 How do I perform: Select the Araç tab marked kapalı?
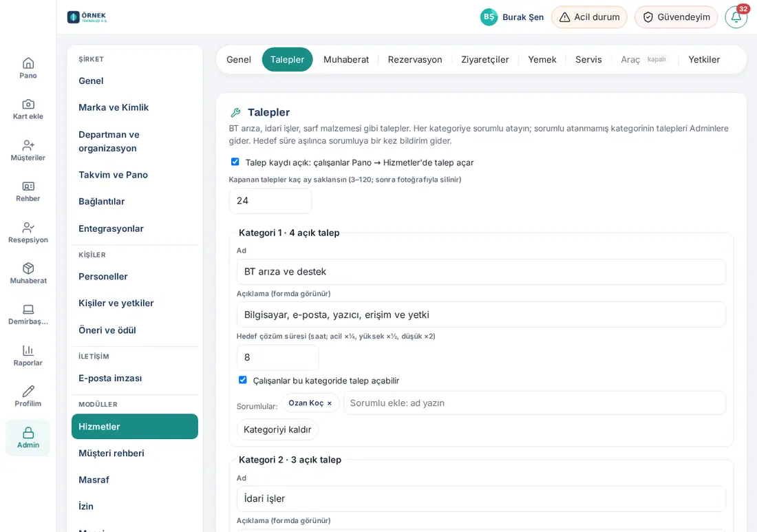click(x=644, y=59)
